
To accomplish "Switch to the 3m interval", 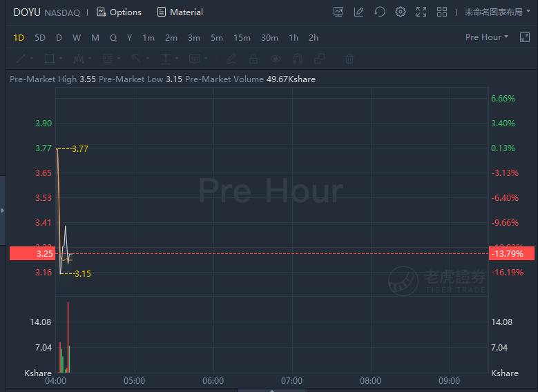I will [194, 38].
